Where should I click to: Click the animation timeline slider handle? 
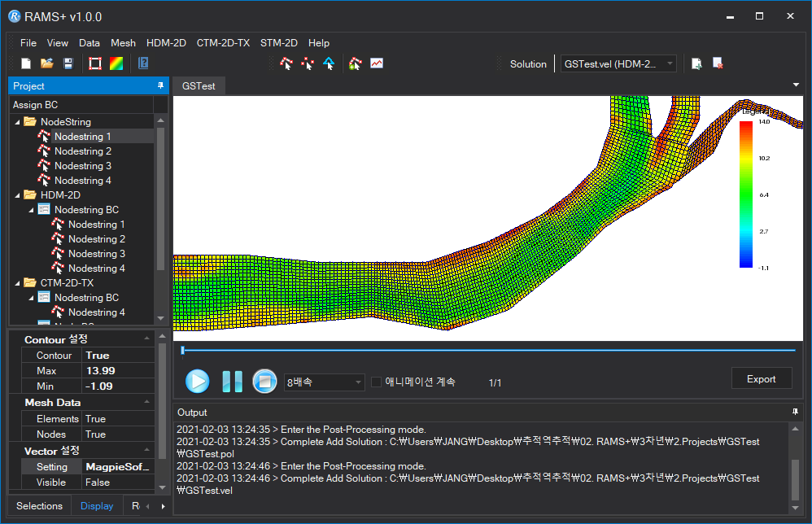point(183,351)
